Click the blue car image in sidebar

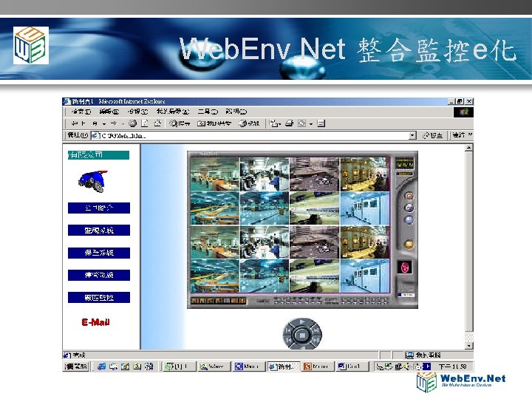click(93, 181)
